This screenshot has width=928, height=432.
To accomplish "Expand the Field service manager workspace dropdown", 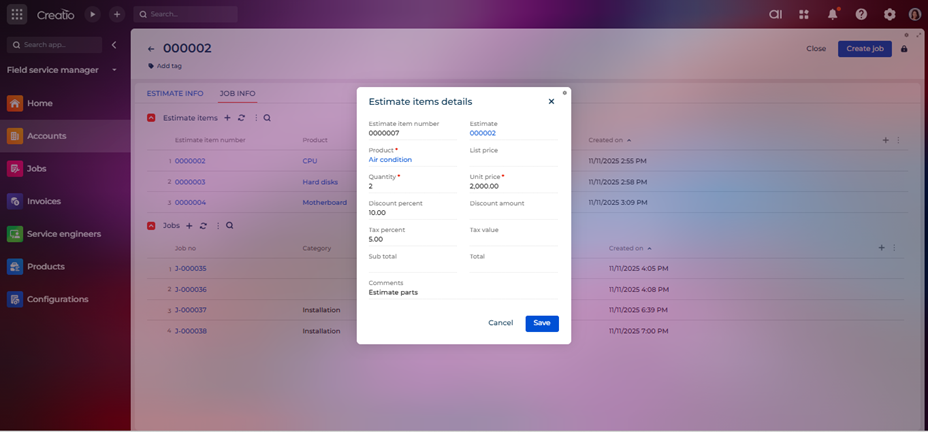I will [x=114, y=70].
